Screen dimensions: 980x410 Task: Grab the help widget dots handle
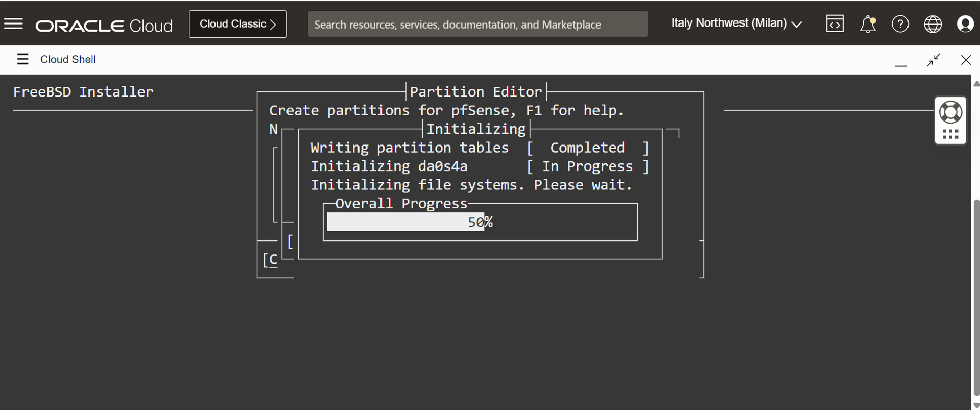tap(950, 134)
